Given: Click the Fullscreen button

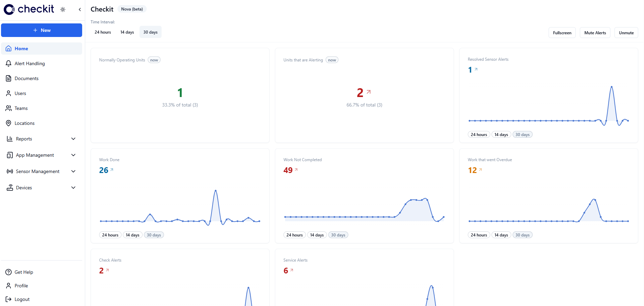Looking at the screenshot, I should click(562, 33).
